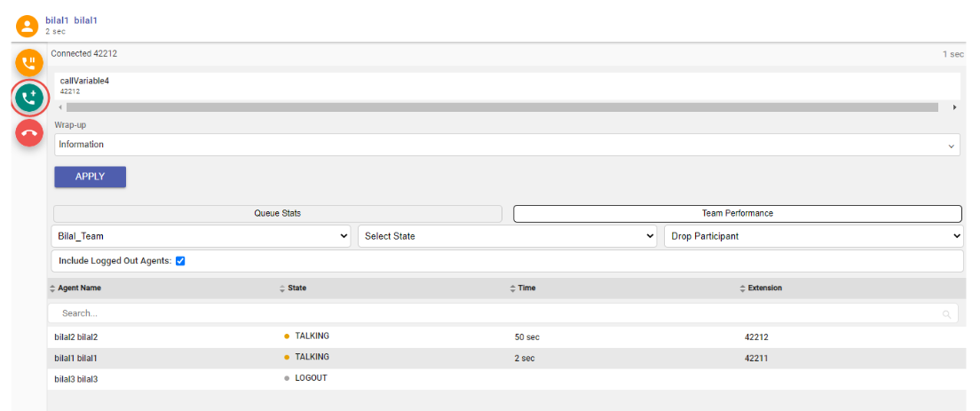Screen dimensions: 980x411
Task: Click the orange hold call icon
Action: pyautogui.click(x=28, y=63)
